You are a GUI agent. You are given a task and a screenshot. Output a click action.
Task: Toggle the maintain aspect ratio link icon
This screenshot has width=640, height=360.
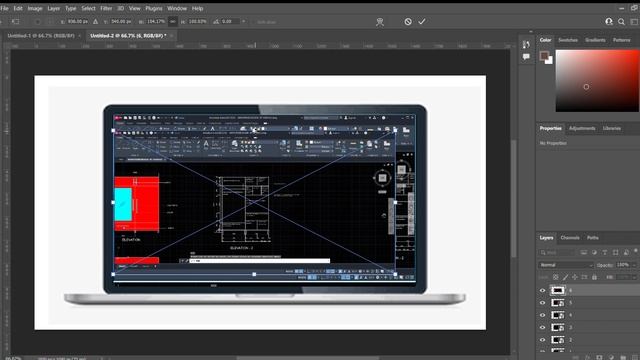click(x=173, y=22)
